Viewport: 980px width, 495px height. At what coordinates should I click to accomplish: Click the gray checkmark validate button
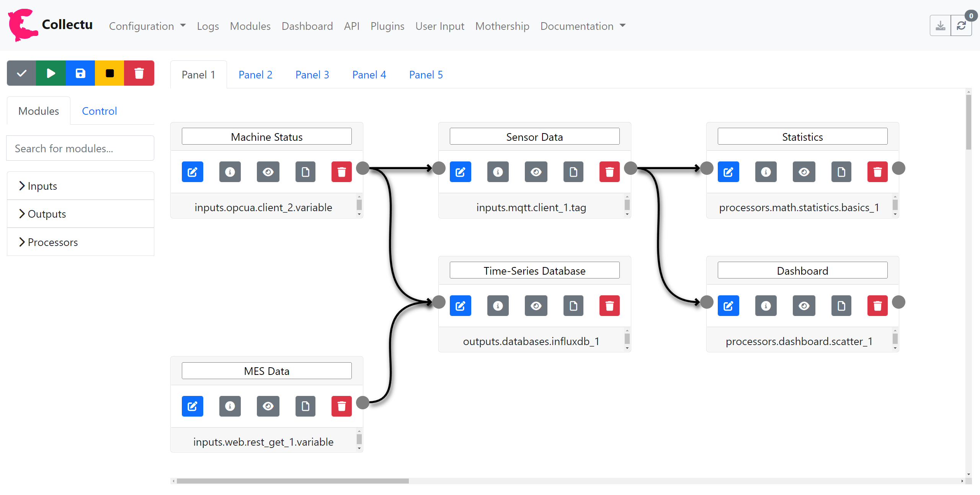coord(21,73)
